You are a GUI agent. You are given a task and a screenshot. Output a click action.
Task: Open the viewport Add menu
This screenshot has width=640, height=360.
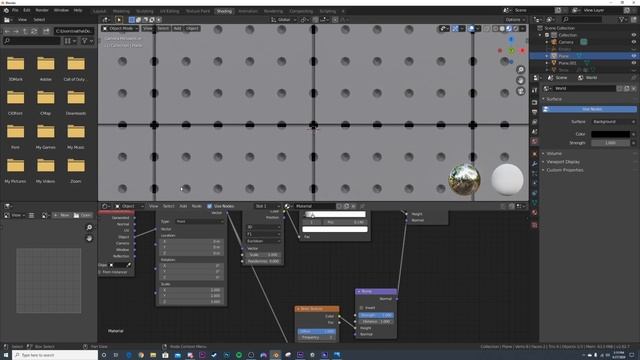pos(177,29)
